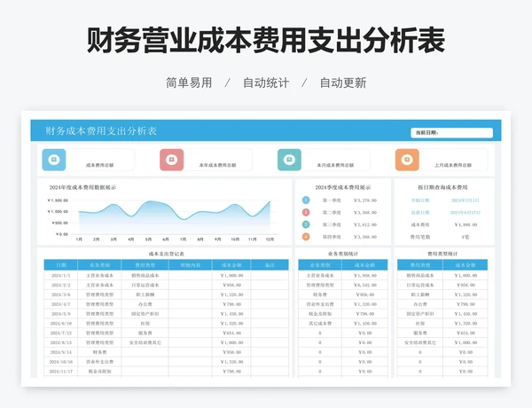Screen dimensions: 532x408
Task: Click the 结束日期 date value
Action: pyautogui.click(x=465, y=213)
